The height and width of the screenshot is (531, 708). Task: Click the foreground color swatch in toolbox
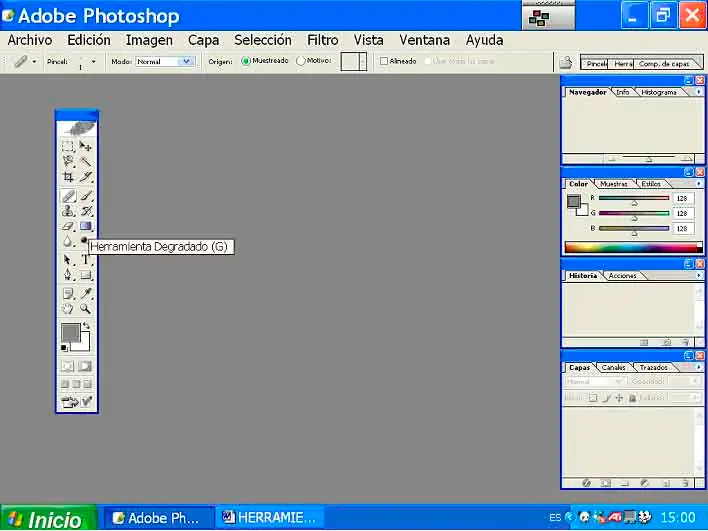71,332
